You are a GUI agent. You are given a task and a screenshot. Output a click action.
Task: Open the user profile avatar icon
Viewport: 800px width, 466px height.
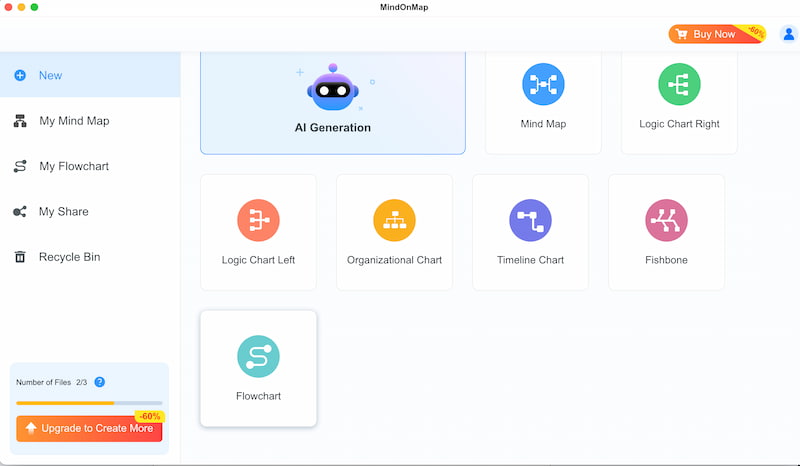click(789, 34)
